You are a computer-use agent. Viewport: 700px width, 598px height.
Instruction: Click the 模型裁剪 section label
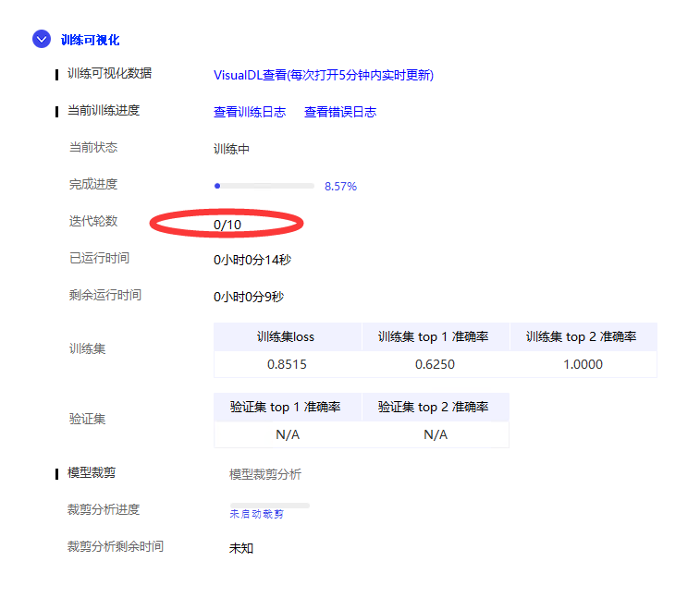92,472
